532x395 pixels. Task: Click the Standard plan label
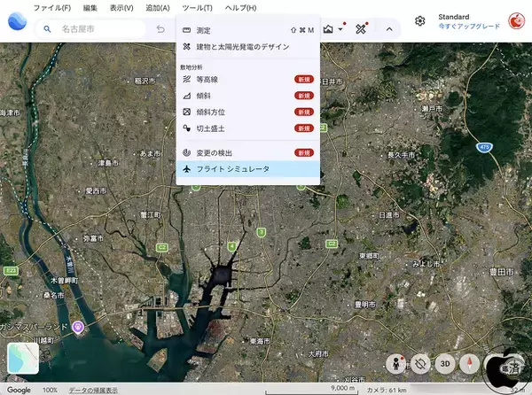(454, 17)
